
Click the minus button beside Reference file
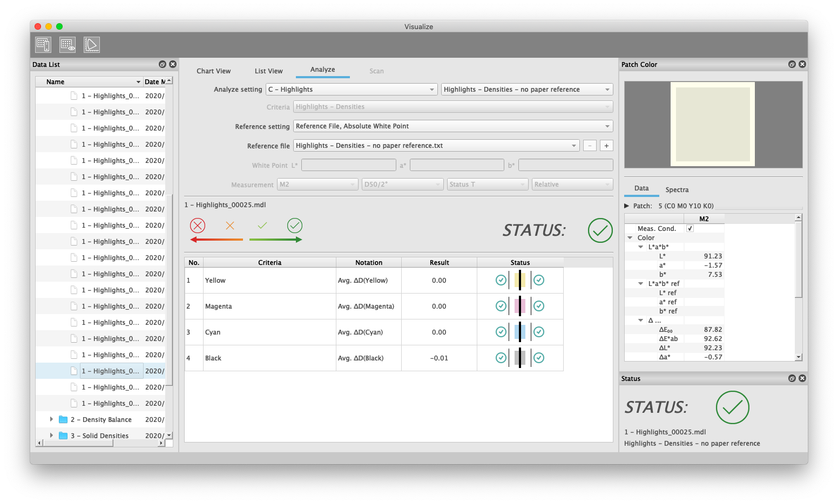tap(590, 146)
